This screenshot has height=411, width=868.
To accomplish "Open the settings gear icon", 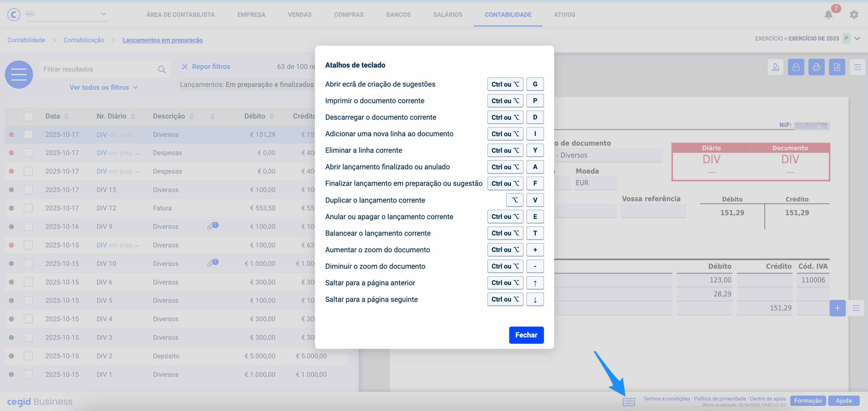I will click(x=853, y=15).
